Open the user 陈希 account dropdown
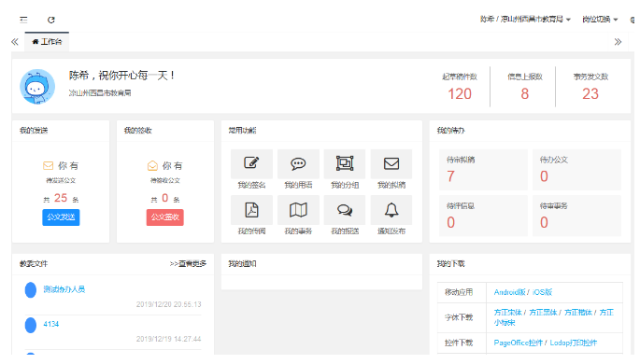This screenshot has height=364, width=640. click(x=525, y=20)
